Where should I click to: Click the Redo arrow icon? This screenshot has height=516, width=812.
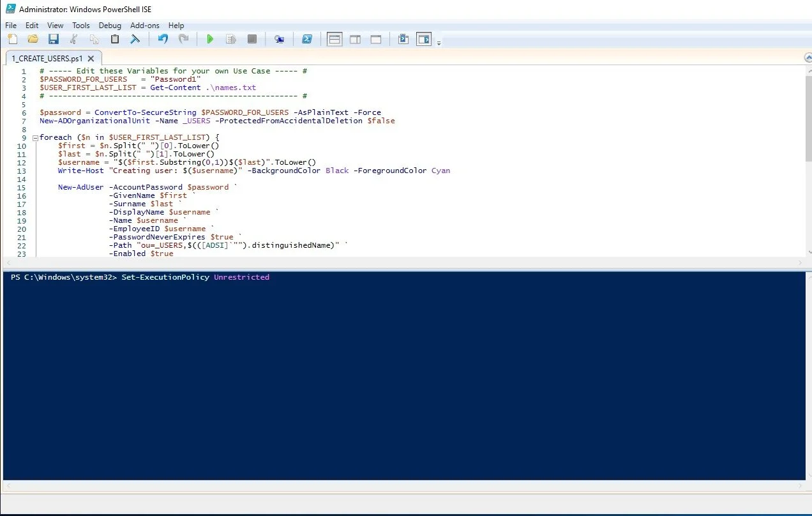[x=183, y=40]
